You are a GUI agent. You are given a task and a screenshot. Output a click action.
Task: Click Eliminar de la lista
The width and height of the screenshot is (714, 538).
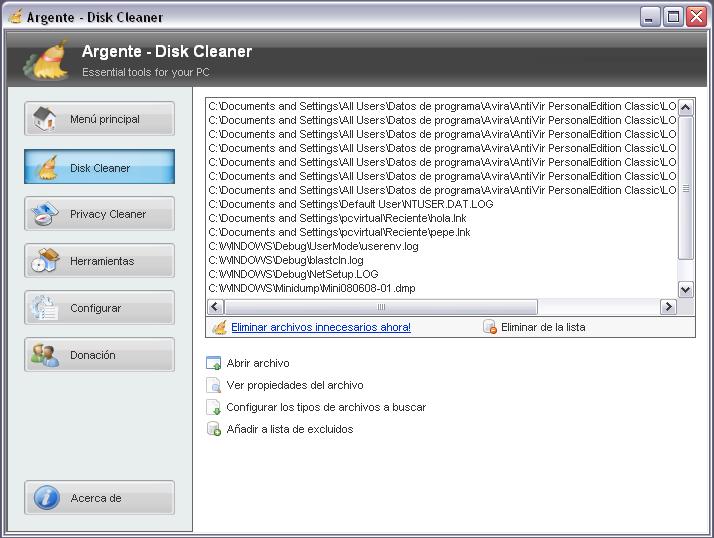coord(543,327)
